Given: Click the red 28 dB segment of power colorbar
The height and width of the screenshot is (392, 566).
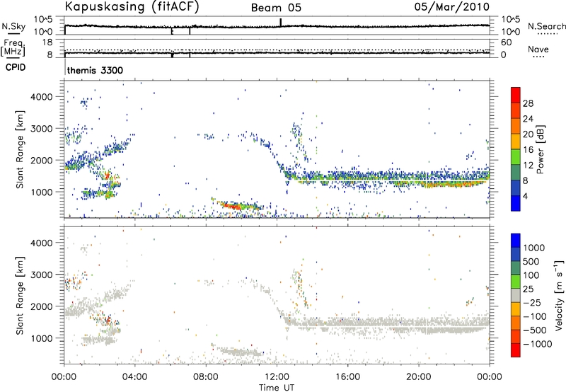Looking at the screenshot, I should tap(516, 96).
